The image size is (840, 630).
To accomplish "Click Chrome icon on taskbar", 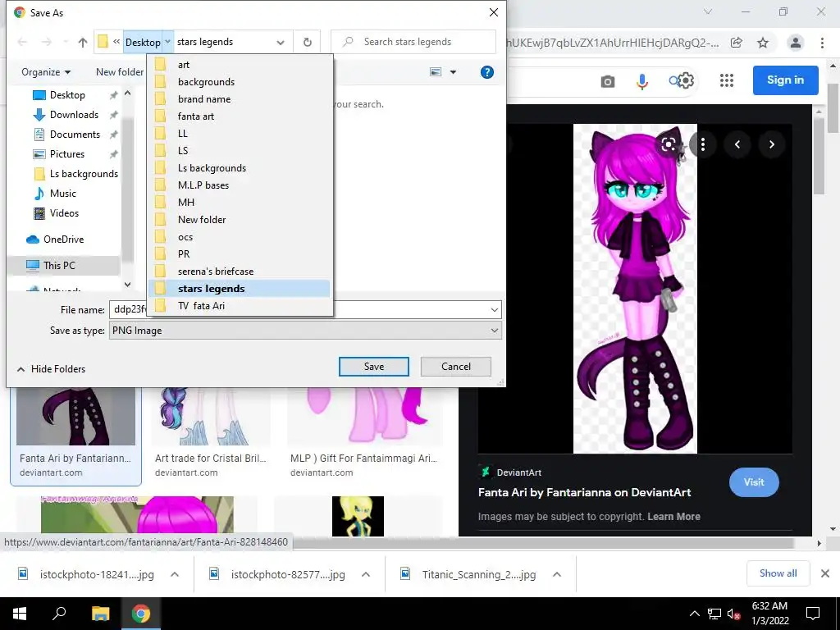I will [x=141, y=614].
